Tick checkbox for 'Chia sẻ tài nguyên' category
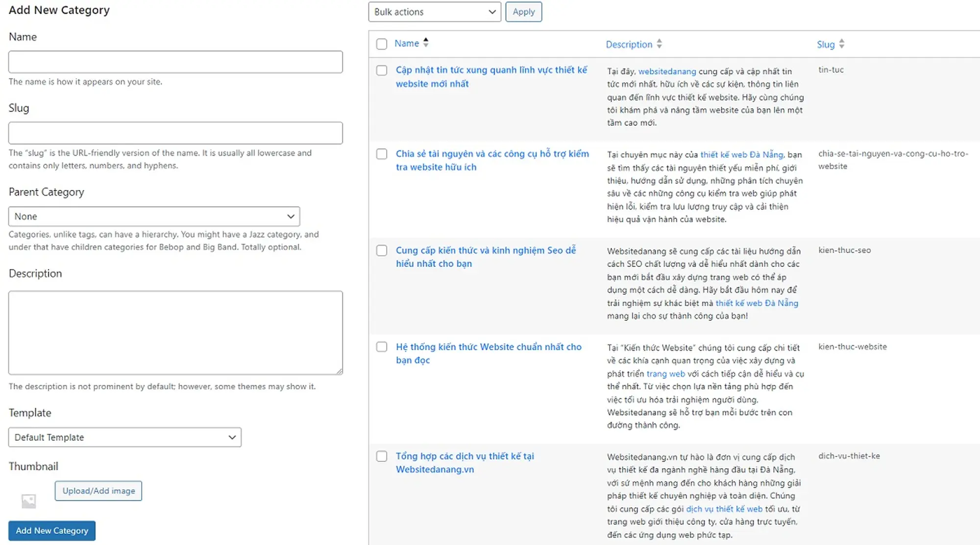The height and width of the screenshot is (545, 980). [x=382, y=154]
